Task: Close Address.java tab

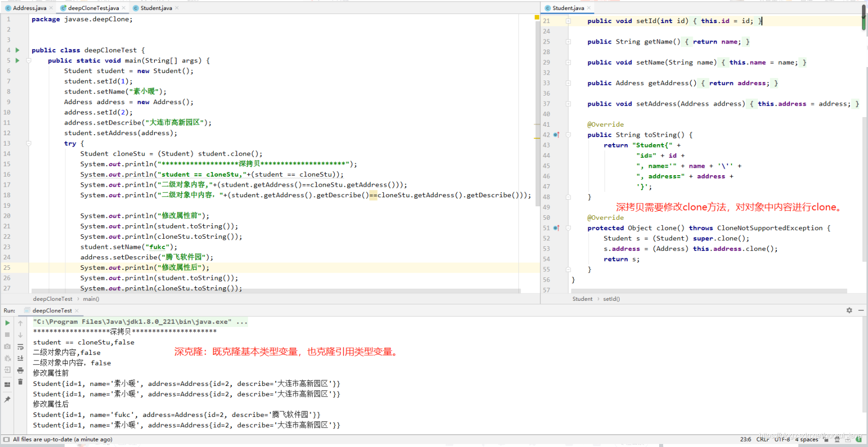Action: click(x=51, y=8)
